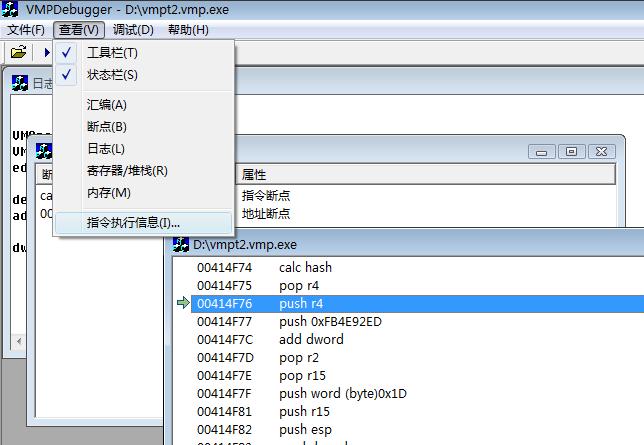Choose 断点(B) from the view menu

[x=144, y=127]
